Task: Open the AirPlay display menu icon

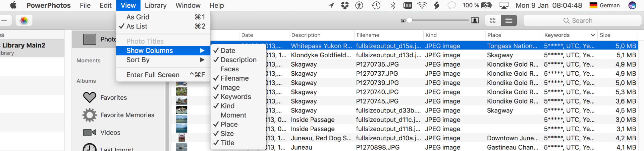Action: click(504, 5)
